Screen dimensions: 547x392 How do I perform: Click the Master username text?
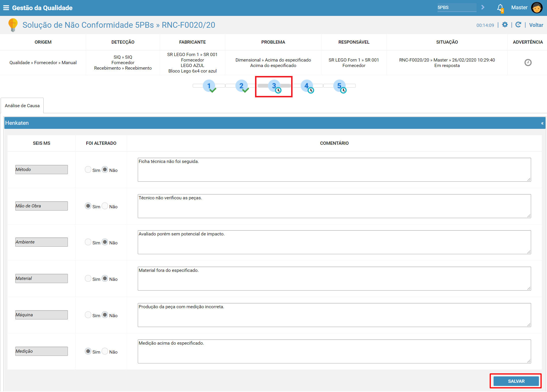click(x=519, y=8)
